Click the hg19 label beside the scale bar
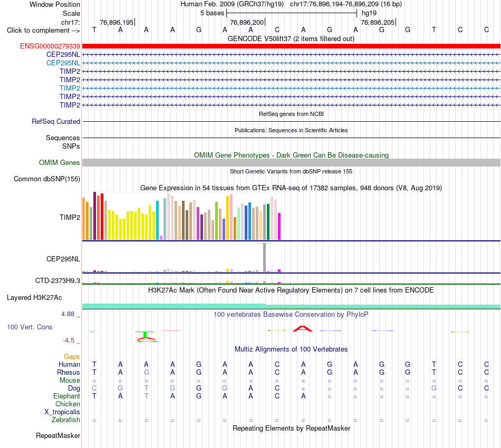This screenshot has height=448, width=501. tap(369, 13)
